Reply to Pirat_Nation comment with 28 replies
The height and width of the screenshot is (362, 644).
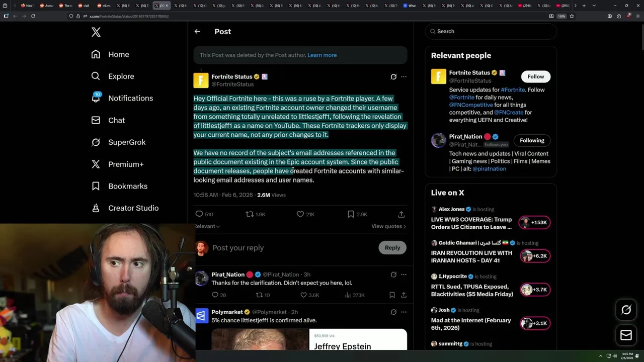click(215, 295)
